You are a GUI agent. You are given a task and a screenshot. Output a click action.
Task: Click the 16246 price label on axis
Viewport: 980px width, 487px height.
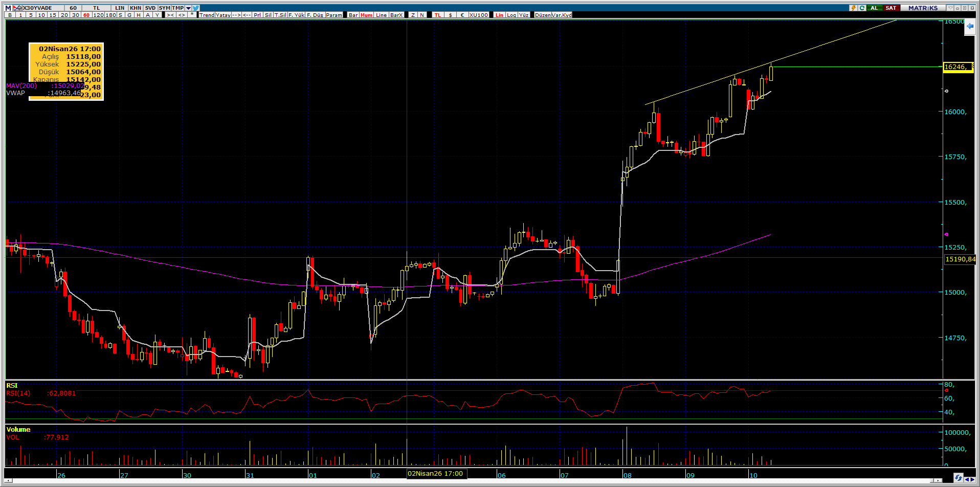point(956,67)
